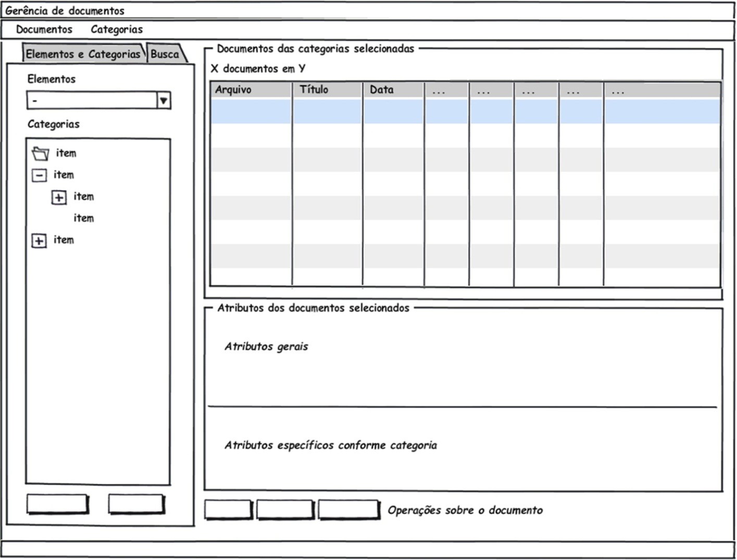
Task: Select the item label beside the minus box
Action: 64,175
